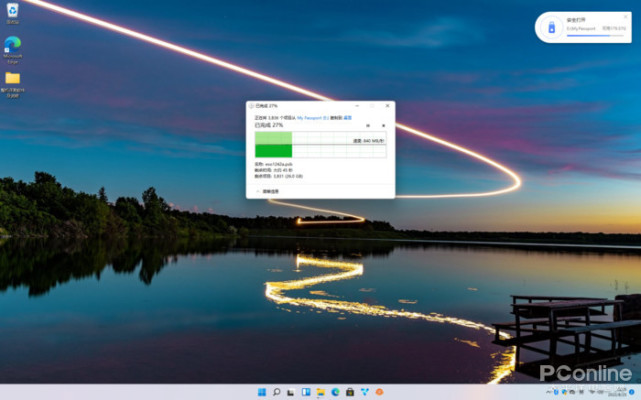Click the copy progress speed graph
641x400 pixels.
(320, 145)
